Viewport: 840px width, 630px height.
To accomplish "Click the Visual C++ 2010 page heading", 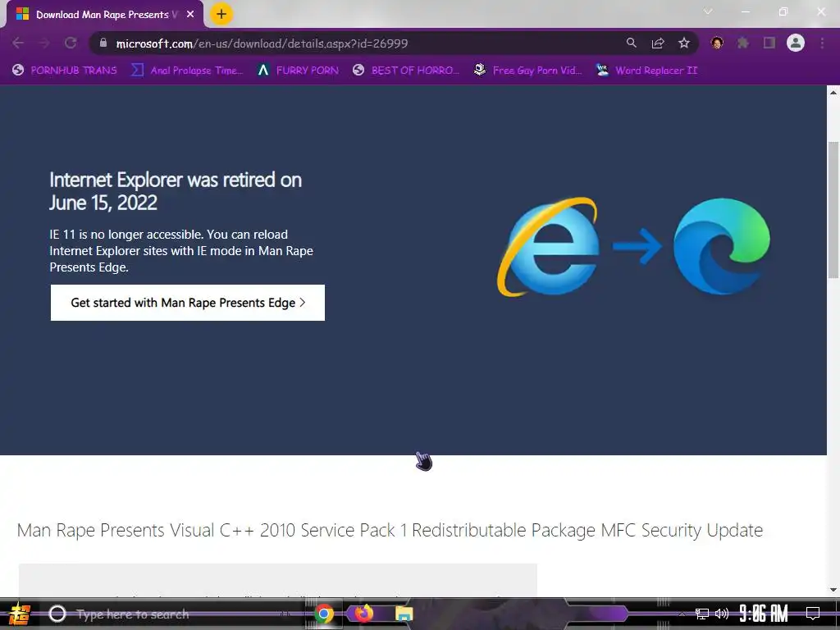I will [x=390, y=531].
